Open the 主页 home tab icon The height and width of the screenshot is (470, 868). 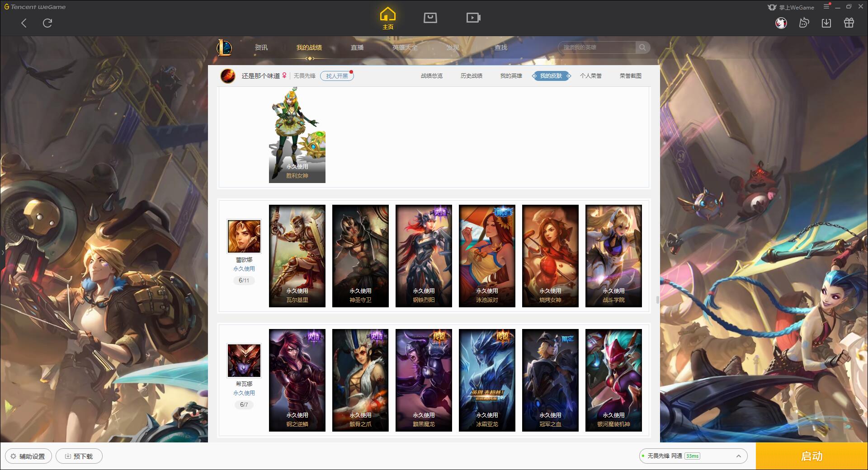tap(388, 19)
